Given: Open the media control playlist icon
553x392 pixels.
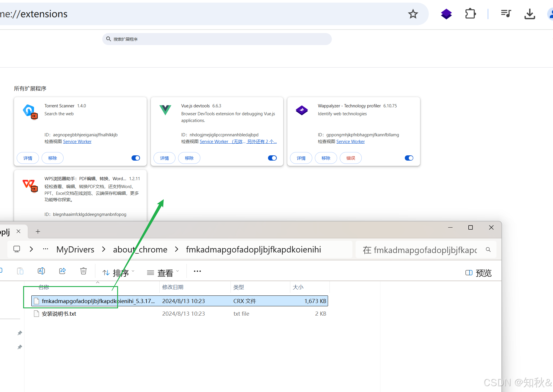Looking at the screenshot, I should [x=506, y=14].
